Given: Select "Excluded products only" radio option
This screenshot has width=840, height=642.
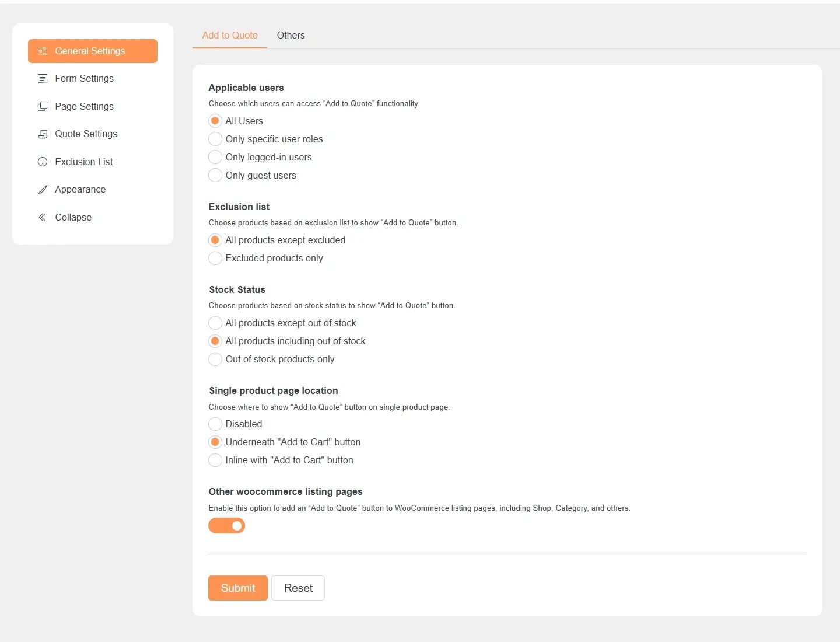Looking at the screenshot, I should coord(215,258).
